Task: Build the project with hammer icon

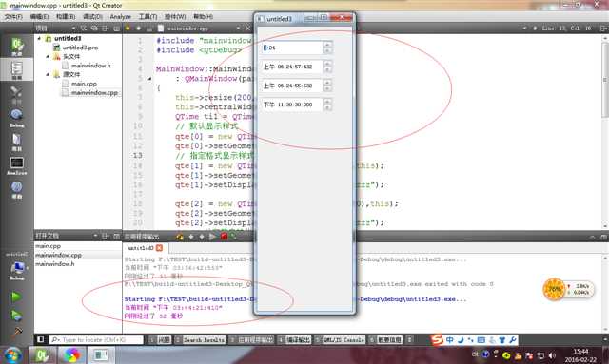Action: click(x=16, y=332)
